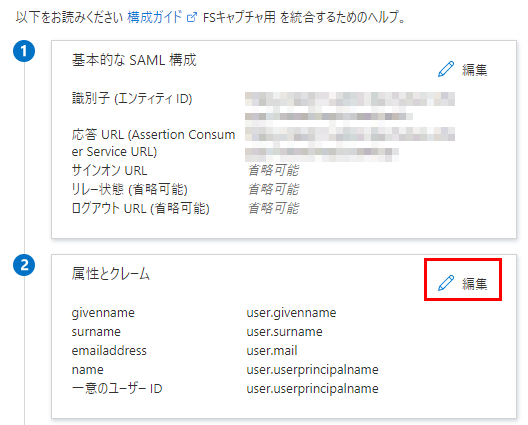
Task: Click the step 1 number badge
Action: coord(24,51)
